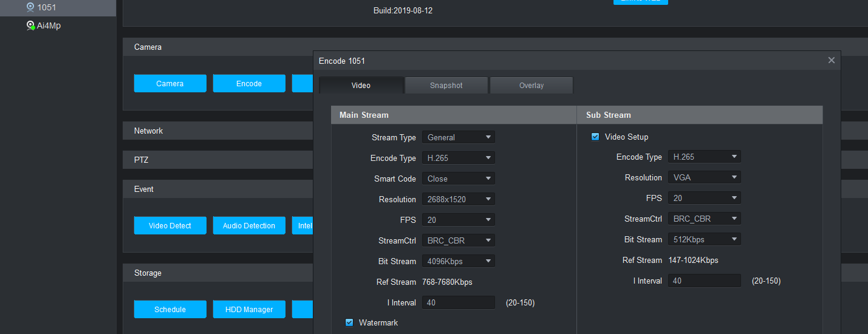Open Main Stream StreamCtrl dropdown
The height and width of the screenshot is (334, 868).
[459, 240]
